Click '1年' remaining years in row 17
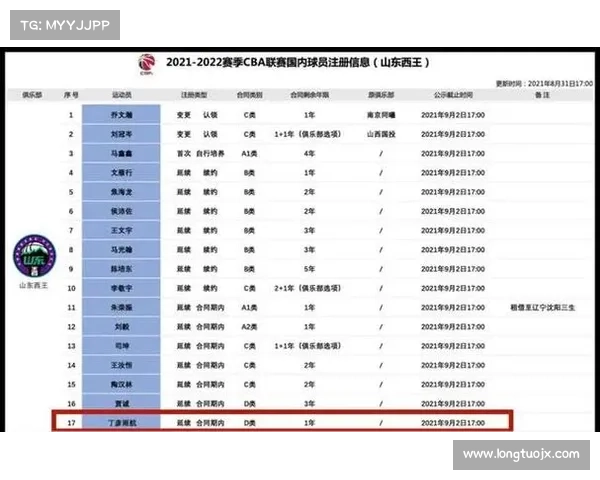The width and height of the screenshot is (600, 480). 309,423
